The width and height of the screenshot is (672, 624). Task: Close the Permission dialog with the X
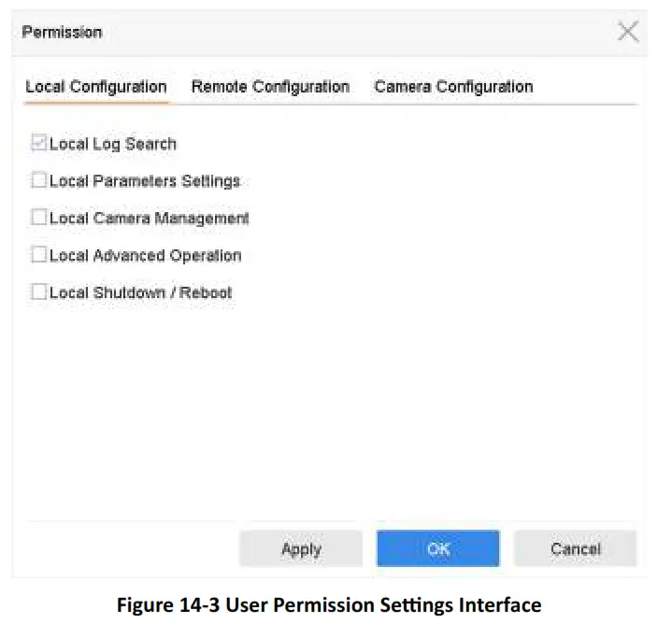click(x=628, y=32)
